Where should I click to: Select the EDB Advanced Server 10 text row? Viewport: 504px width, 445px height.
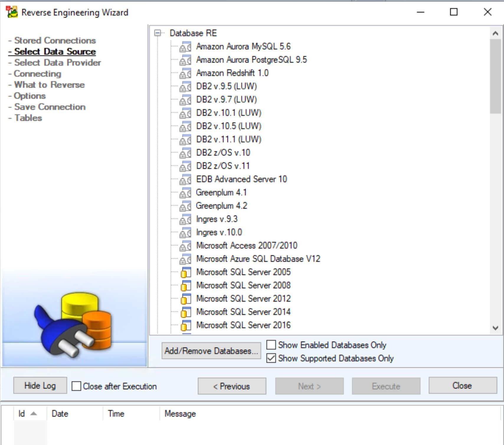(242, 179)
